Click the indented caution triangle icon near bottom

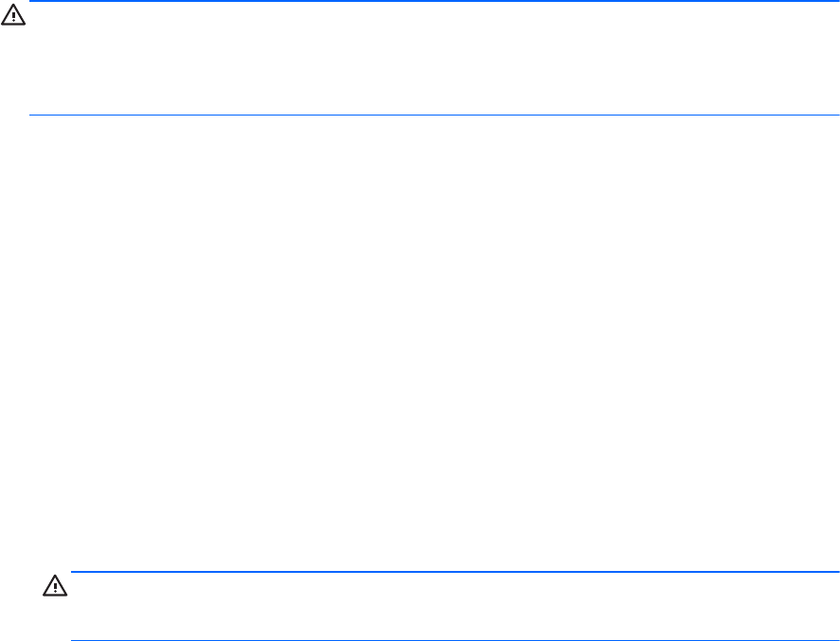click(55, 586)
